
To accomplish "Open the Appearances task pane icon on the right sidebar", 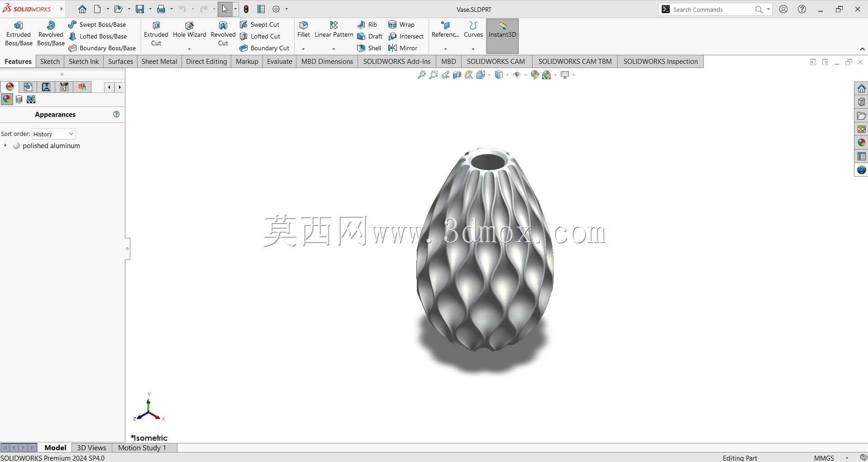I will point(861,143).
